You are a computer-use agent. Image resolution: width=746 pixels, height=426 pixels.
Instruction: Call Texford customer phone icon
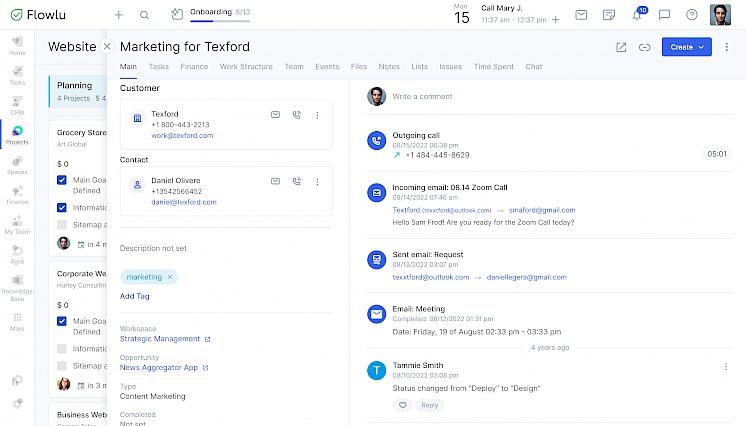tap(297, 115)
